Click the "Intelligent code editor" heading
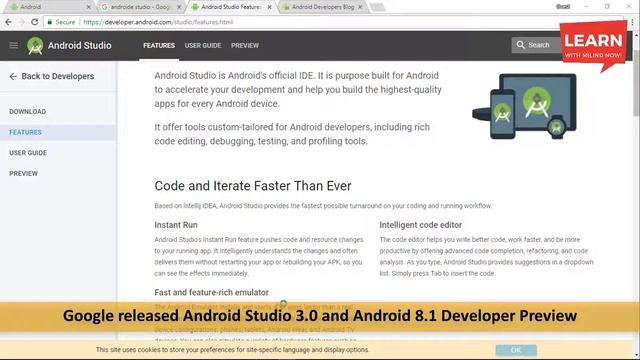The image size is (640, 360). (x=420, y=225)
